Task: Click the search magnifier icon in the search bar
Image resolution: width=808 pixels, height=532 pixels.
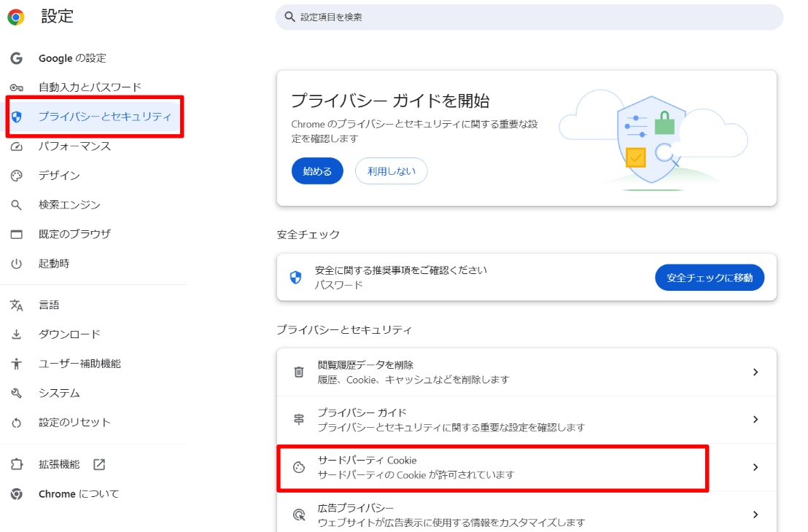Action: (x=290, y=17)
